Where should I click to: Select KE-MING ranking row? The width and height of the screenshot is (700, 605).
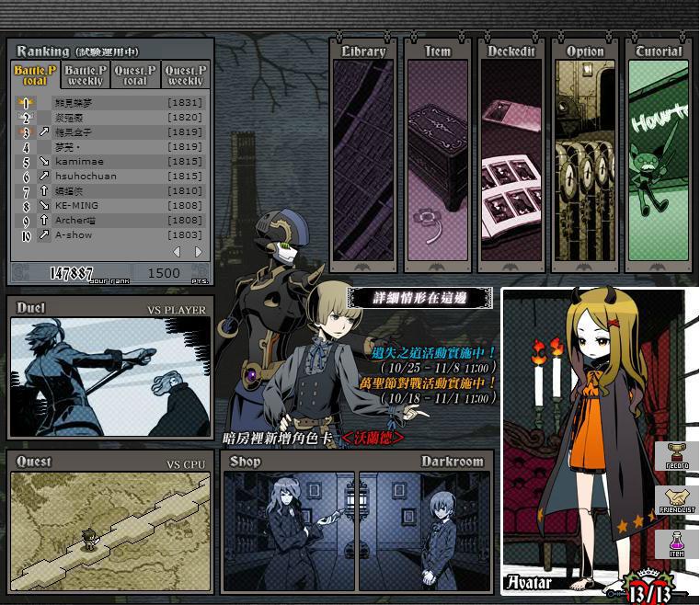tap(110, 205)
